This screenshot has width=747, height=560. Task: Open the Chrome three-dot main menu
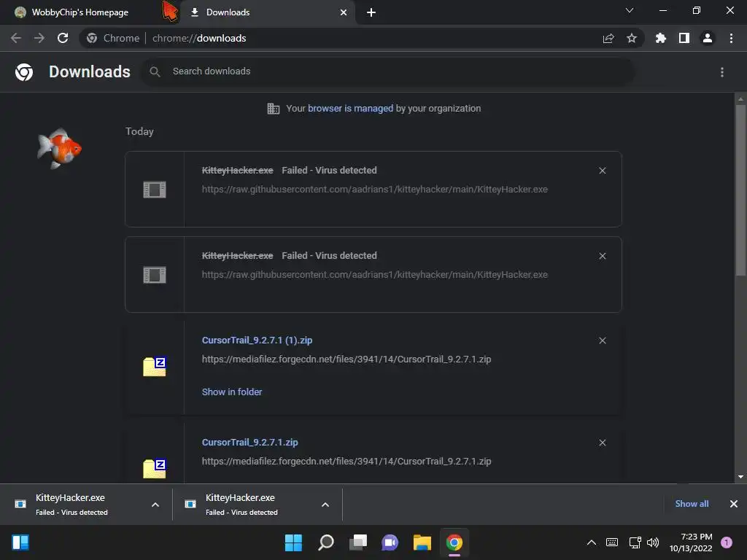731,38
